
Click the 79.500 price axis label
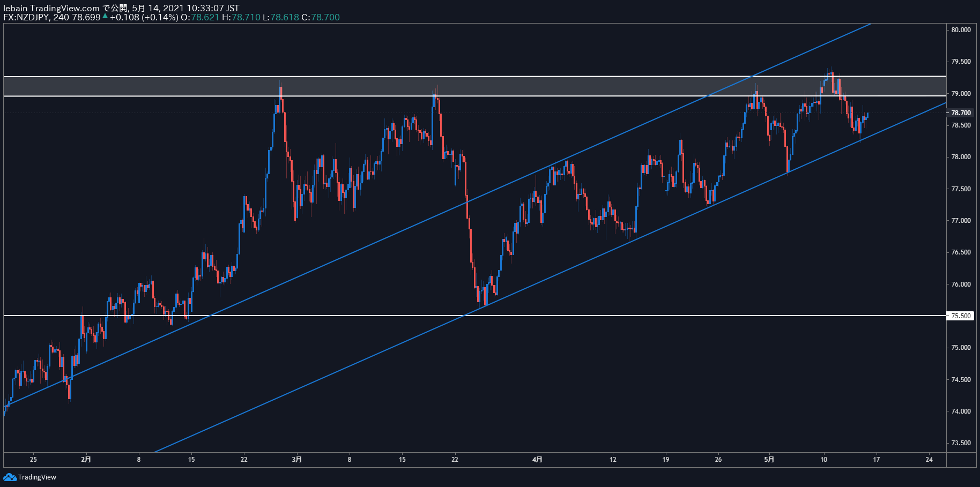(961, 62)
